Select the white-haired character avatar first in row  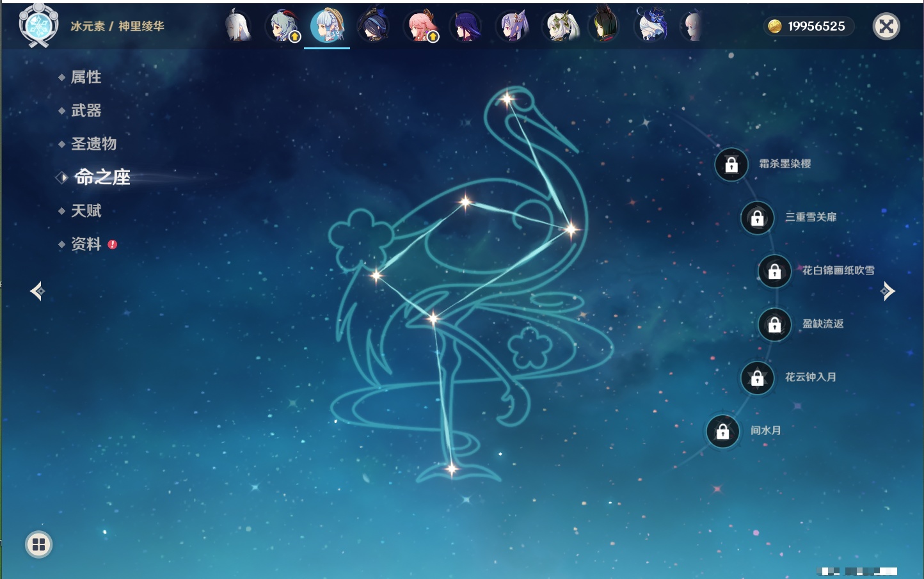[237, 27]
